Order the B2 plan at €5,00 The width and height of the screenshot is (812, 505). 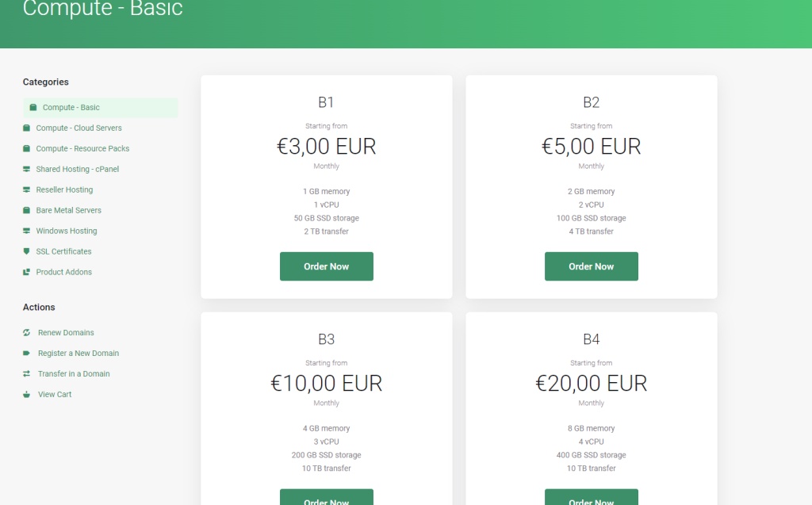click(x=592, y=266)
